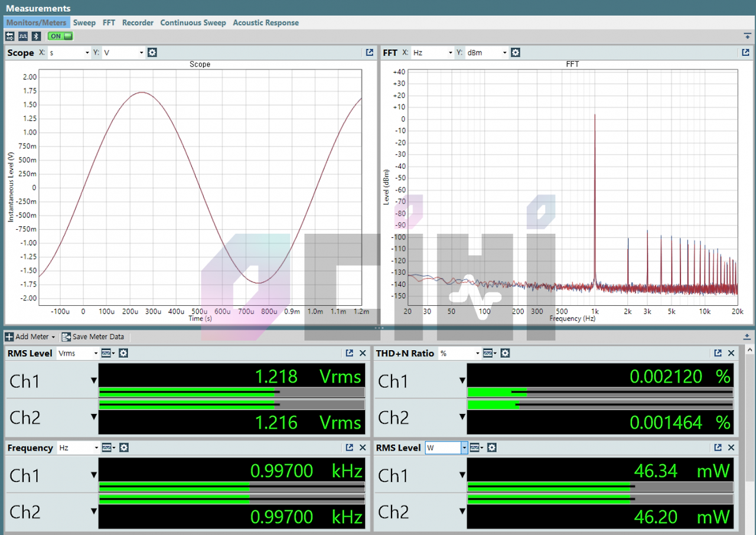Image resolution: width=756 pixels, height=535 pixels.
Task: Click the Ch1 THD+N ratio bar
Action: (x=600, y=392)
